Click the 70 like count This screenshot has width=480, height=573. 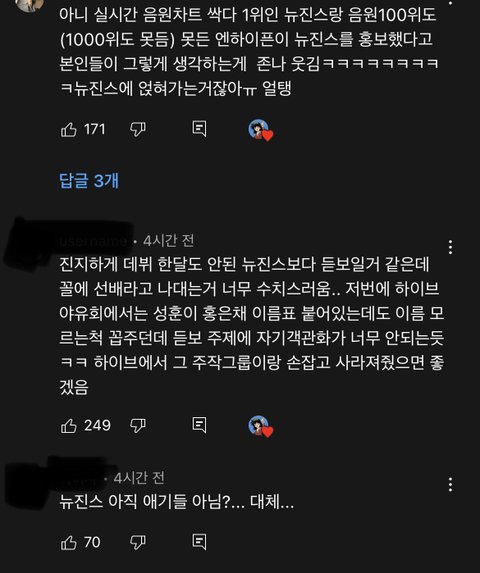[x=92, y=542]
